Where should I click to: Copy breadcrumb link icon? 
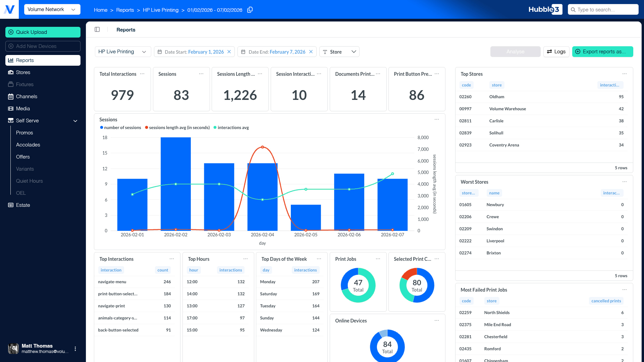[x=250, y=10]
